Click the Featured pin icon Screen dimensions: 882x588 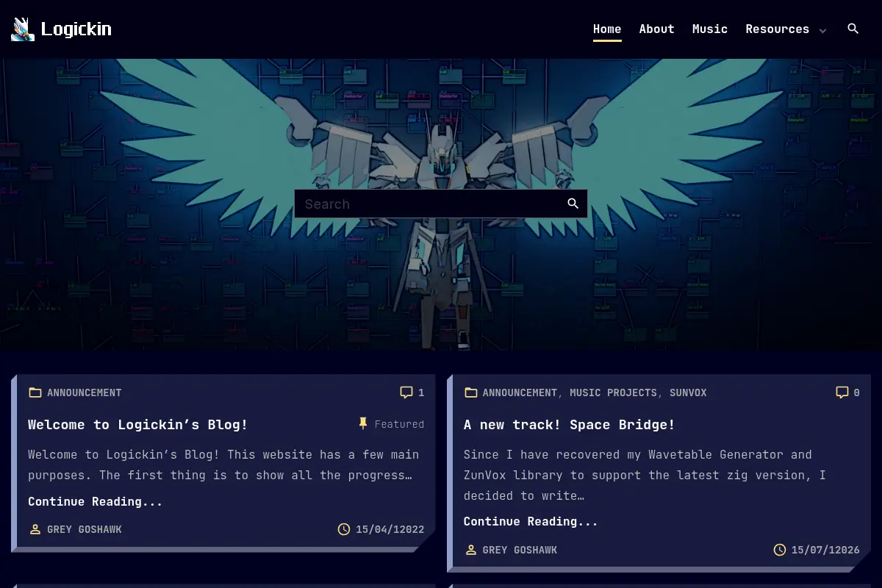coord(362,423)
